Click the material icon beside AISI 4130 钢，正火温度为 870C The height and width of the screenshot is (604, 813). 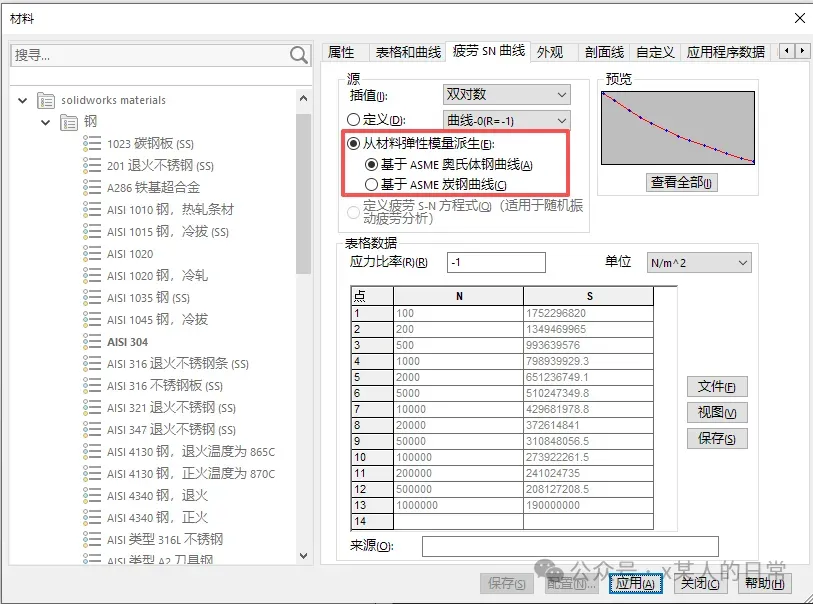pyautogui.click(x=92, y=473)
